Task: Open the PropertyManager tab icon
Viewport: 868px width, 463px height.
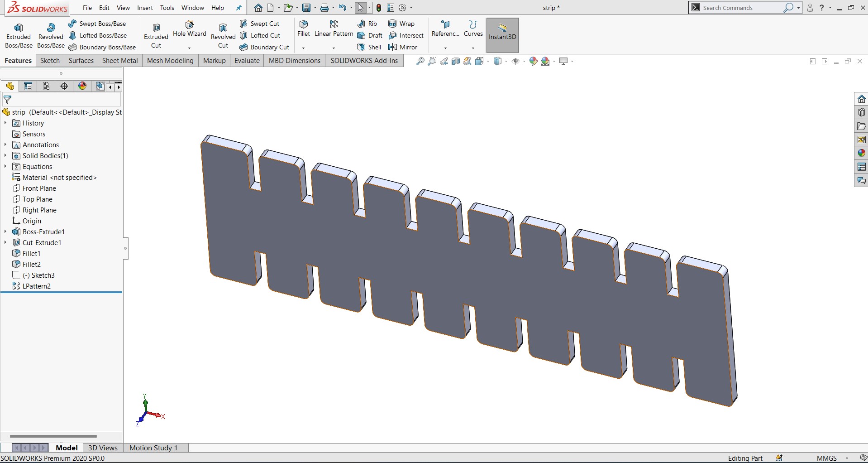Action: [x=28, y=86]
